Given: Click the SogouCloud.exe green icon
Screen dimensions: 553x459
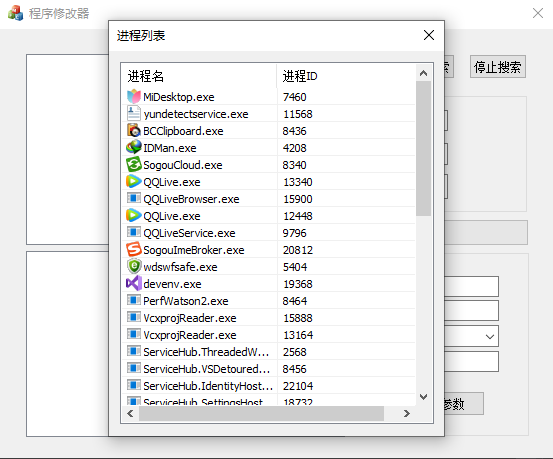Looking at the screenshot, I should [x=134, y=164].
